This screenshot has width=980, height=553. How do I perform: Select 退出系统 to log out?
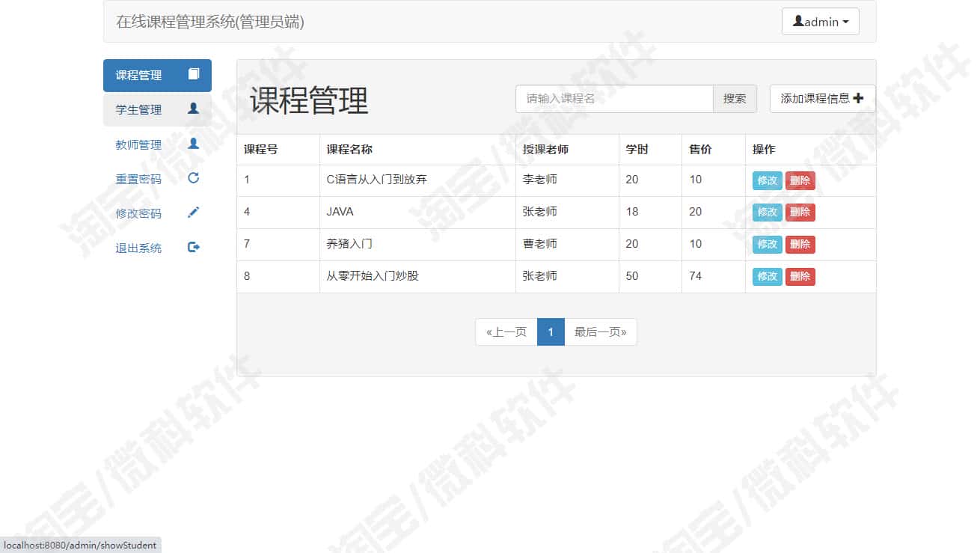pyautogui.click(x=157, y=248)
